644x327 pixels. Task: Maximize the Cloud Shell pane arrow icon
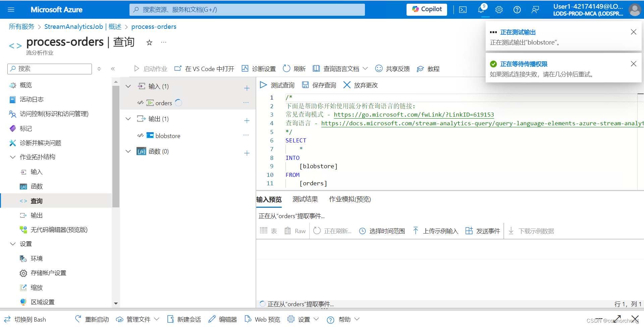(x=618, y=318)
